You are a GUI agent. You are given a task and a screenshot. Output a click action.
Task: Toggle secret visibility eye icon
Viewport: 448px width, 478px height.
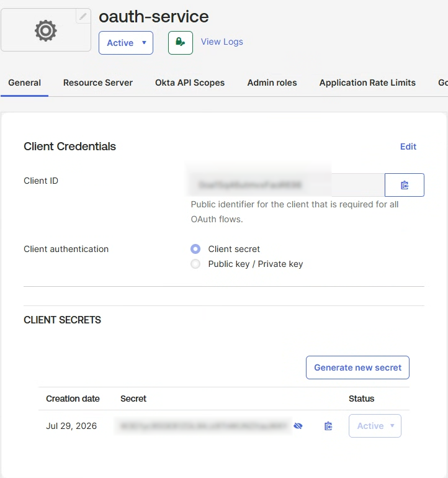coord(298,426)
